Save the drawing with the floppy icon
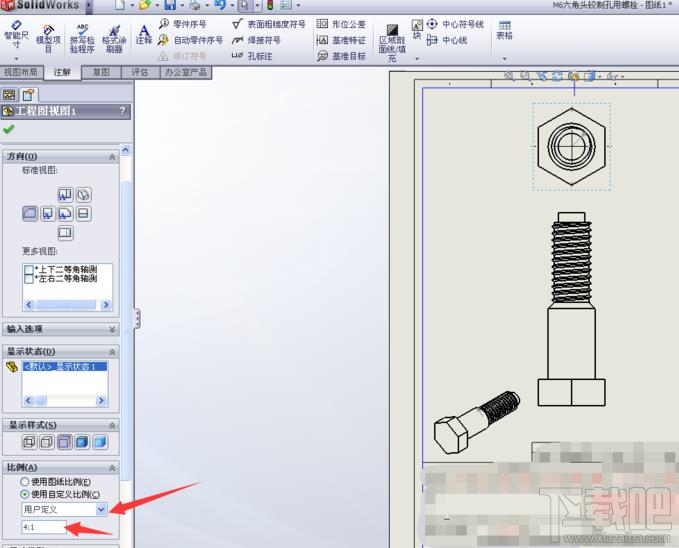This screenshot has width=679, height=548. click(170, 5)
